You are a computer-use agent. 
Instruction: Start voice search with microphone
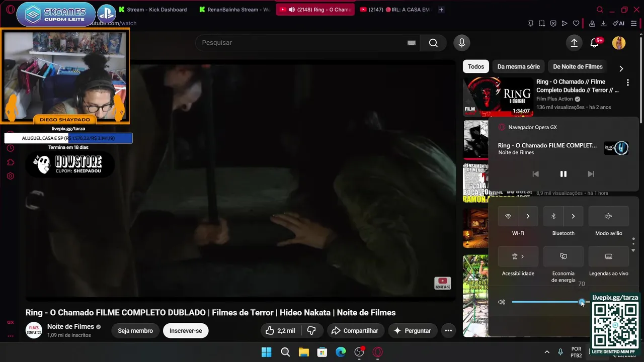coord(462,43)
